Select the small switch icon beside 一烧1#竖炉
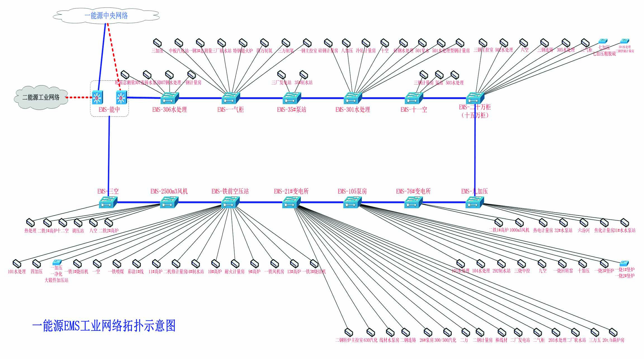 coord(624,263)
